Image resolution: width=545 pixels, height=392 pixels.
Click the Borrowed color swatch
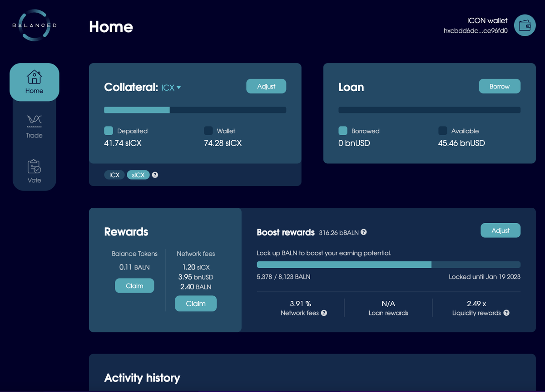(x=343, y=131)
